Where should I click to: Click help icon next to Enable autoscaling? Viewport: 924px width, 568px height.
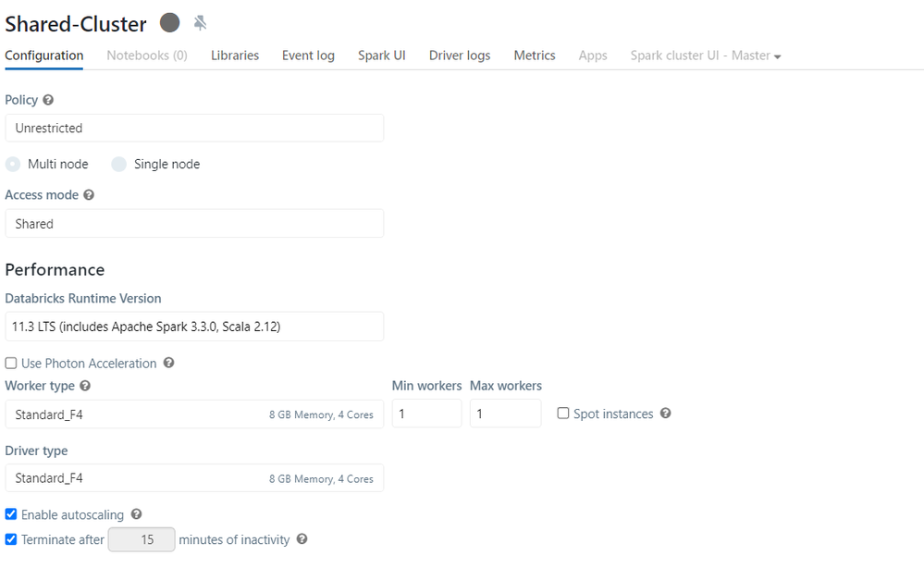[x=136, y=514]
